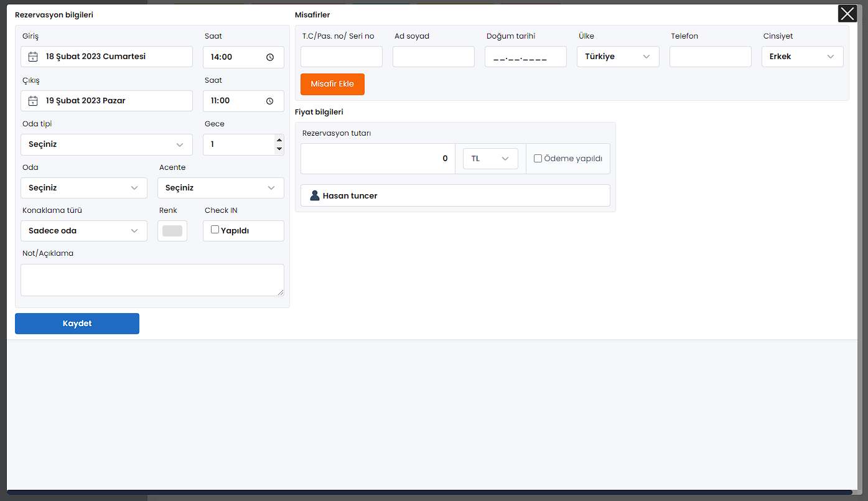Click the Kaydet save button
Screen dimensions: 868x501
coord(77,324)
